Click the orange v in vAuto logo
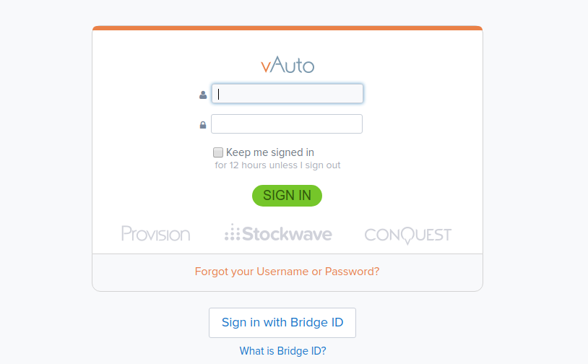Image resolution: width=588 pixels, height=364 pixels. click(266, 66)
